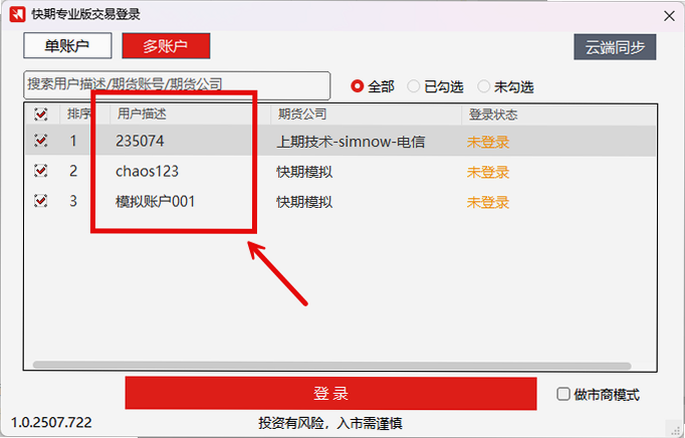Select the 未勾选 radio button
Viewport: 685px width, 438px height.
point(483,86)
